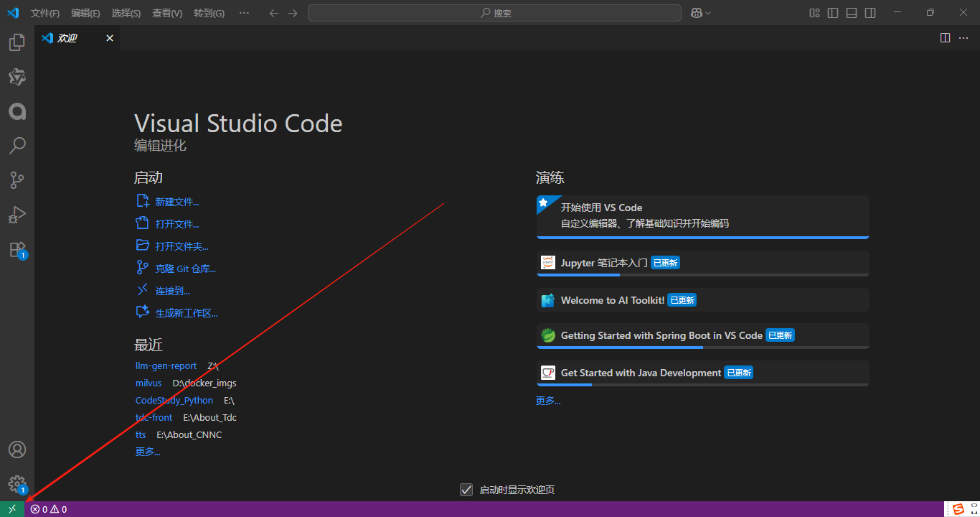Click 打开文件... link
The height and width of the screenshot is (517, 980).
coord(177,224)
